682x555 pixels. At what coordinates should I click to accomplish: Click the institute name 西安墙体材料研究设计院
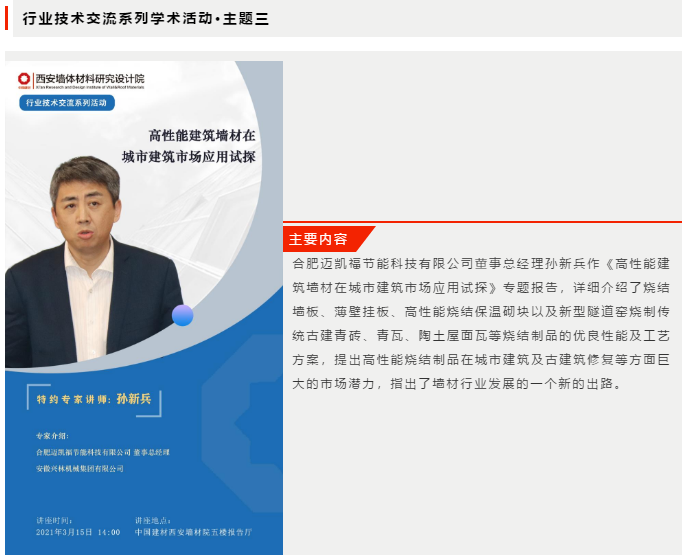coord(89,78)
